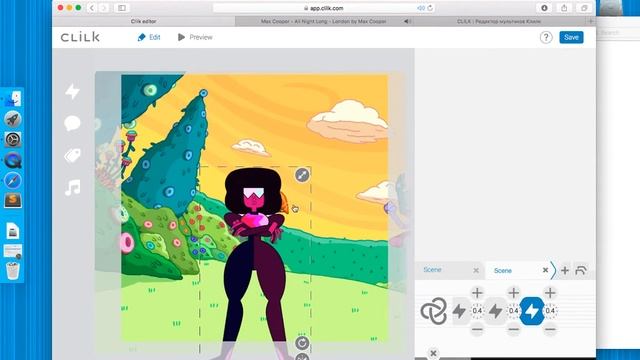Open Trash in the Dock

click(x=13, y=270)
